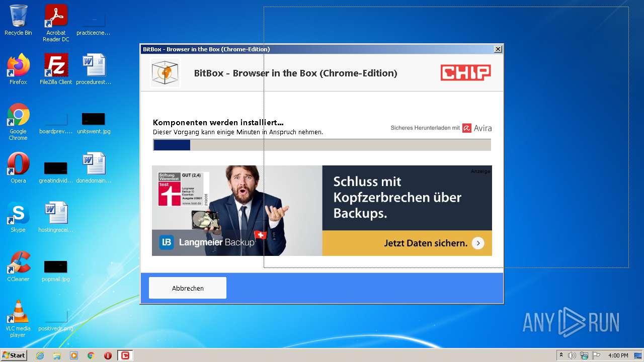Open the hostingrecei Word document
Viewport: 644px width, 362px height.
pos(56,217)
